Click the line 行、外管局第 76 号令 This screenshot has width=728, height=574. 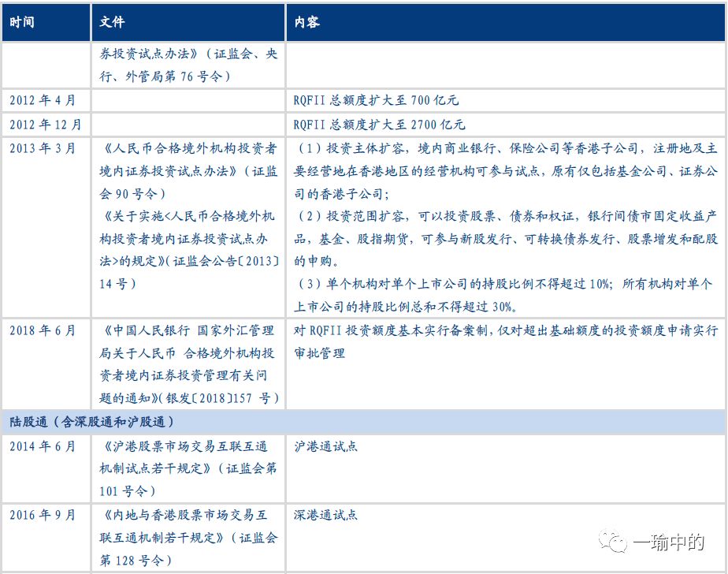[165, 76]
